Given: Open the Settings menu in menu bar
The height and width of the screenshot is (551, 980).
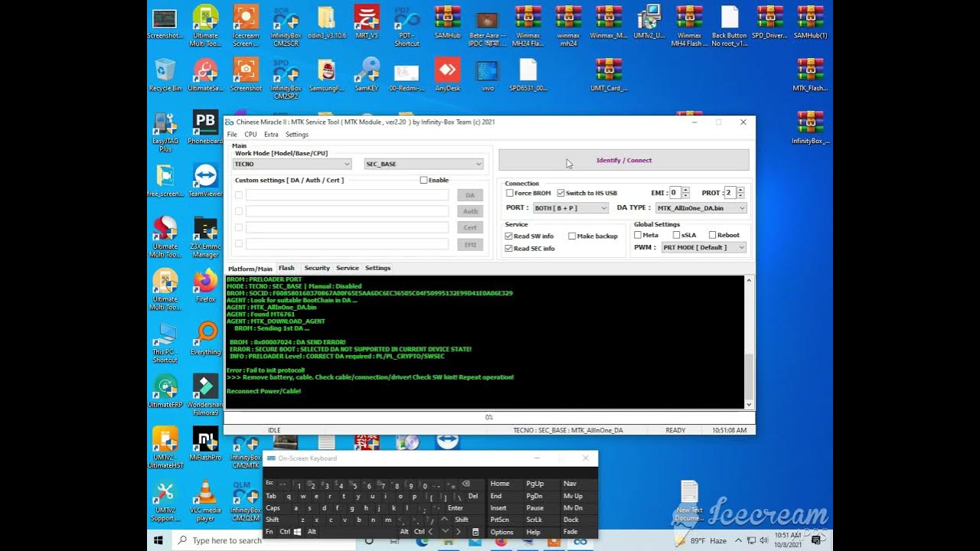Looking at the screenshot, I should (x=297, y=135).
